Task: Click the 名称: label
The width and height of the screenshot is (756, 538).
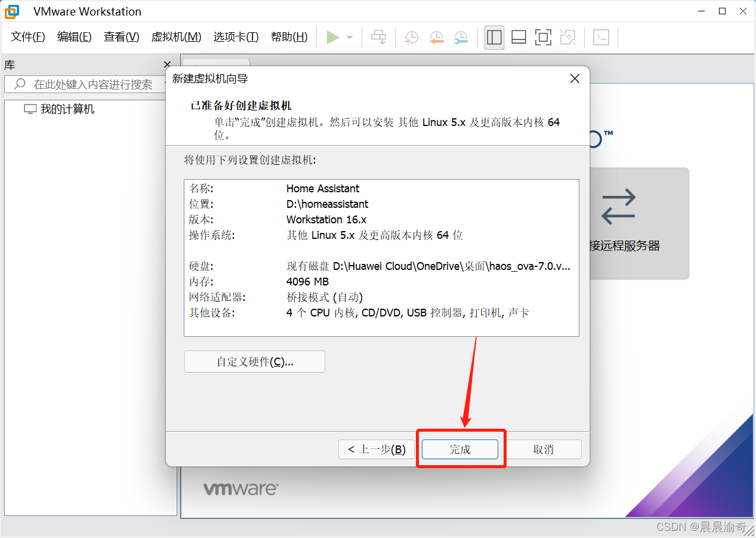Action: pyautogui.click(x=201, y=189)
